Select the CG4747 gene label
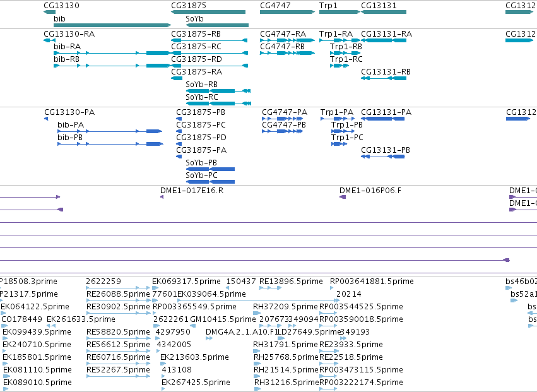 pyautogui.click(x=275, y=6)
